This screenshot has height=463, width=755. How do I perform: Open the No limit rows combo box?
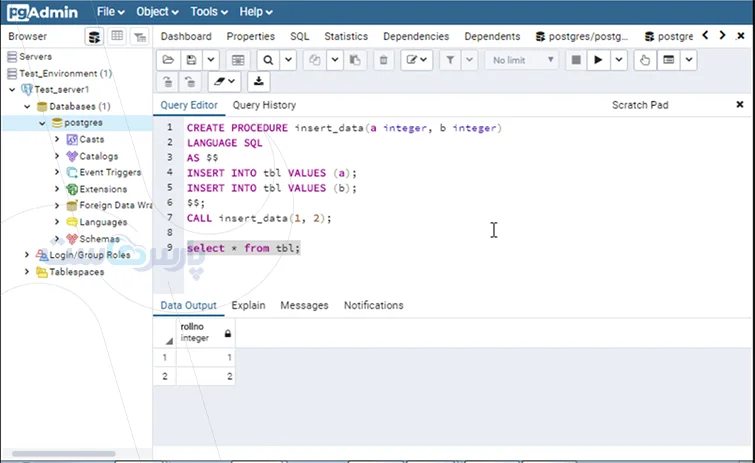pyautogui.click(x=522, y=60)
